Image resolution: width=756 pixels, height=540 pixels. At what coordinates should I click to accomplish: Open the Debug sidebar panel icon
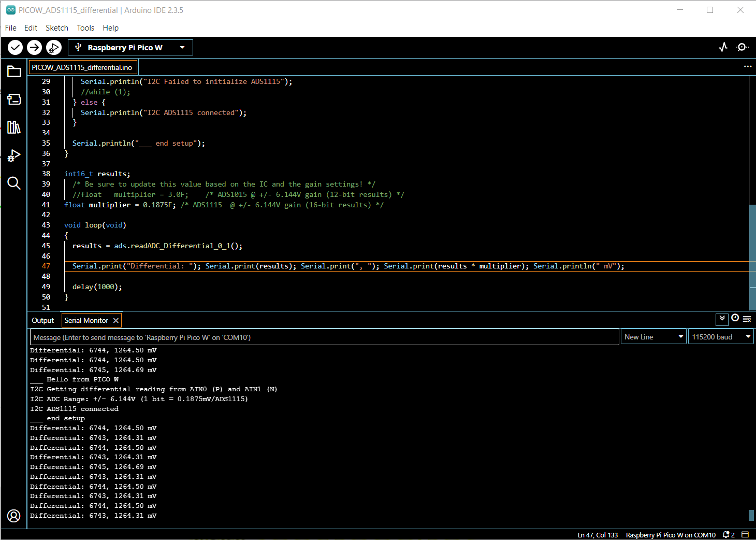(x=14, y=155)
